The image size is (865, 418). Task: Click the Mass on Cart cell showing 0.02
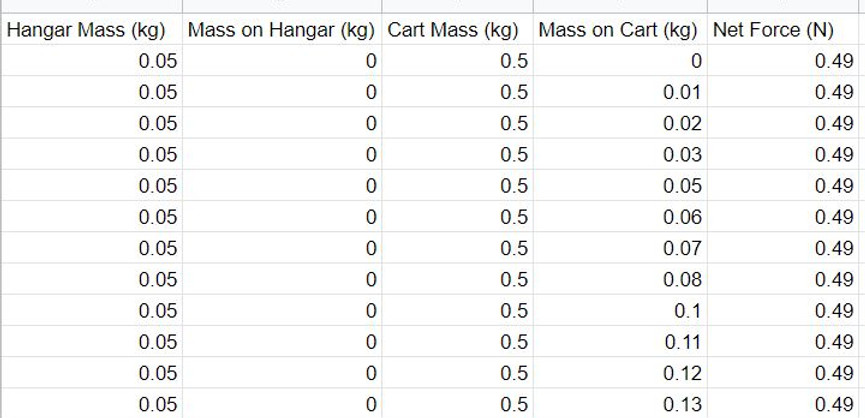coord(620,123)
